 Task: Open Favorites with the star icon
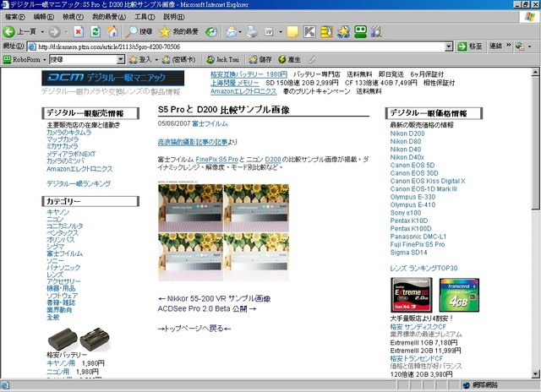pyautogui.click(x=165, y=32)
